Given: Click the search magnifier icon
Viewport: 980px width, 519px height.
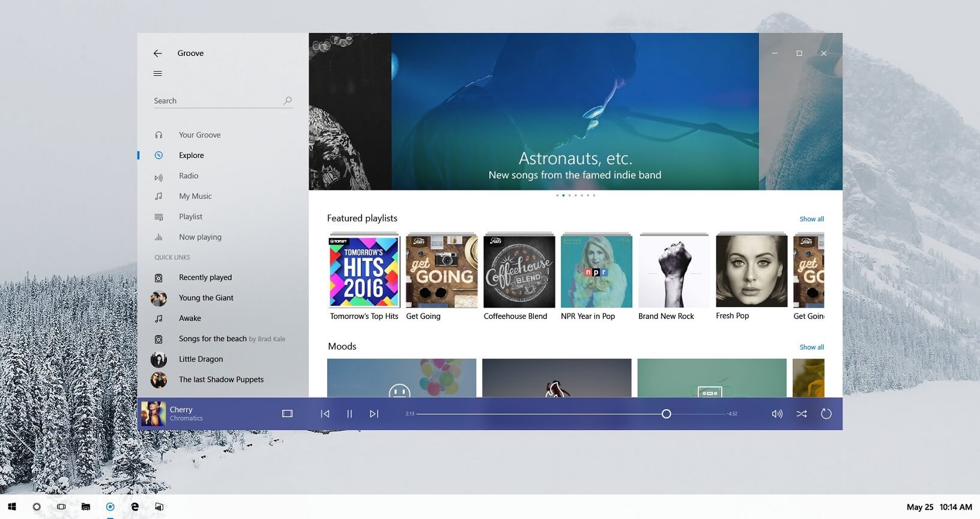Looking at the screenshot, I should coord(288,101).
